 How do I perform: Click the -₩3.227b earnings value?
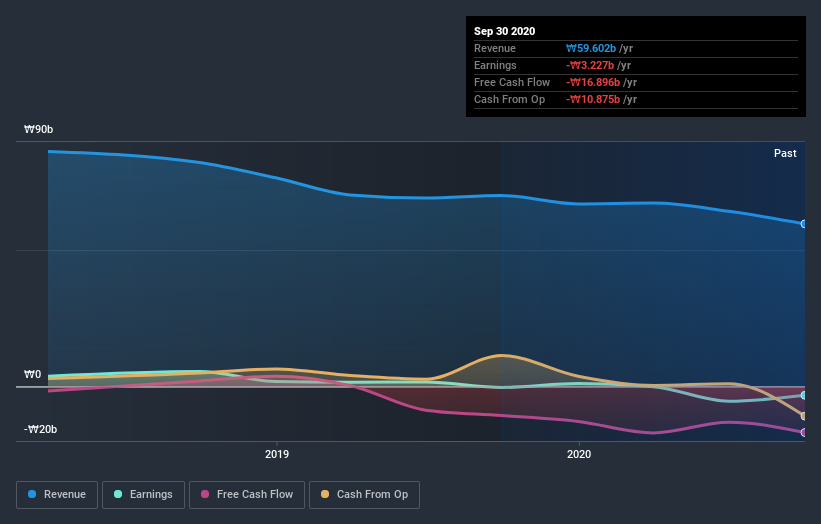590,65
